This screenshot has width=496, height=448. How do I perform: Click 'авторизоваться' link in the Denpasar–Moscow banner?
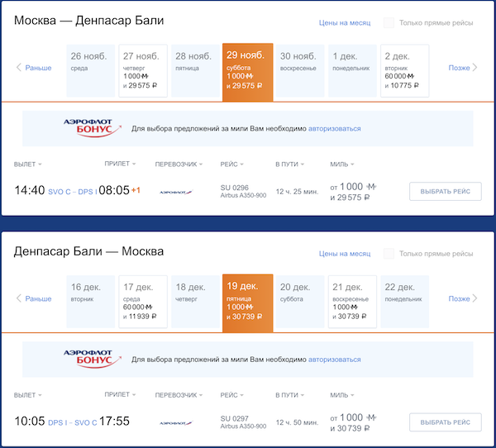point(334,360)
